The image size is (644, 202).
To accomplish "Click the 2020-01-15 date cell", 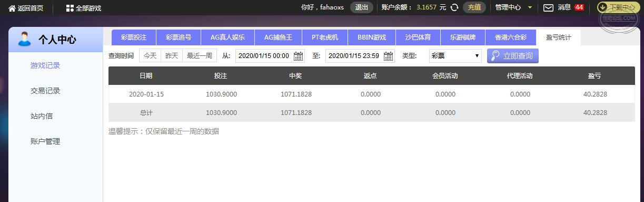I will click(x=146, y=94).
